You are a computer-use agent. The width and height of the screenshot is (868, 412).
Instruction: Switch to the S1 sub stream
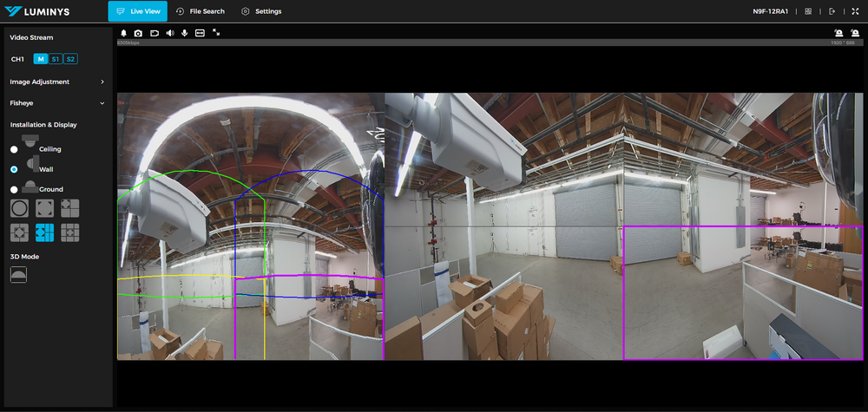(x=55, y=59)
